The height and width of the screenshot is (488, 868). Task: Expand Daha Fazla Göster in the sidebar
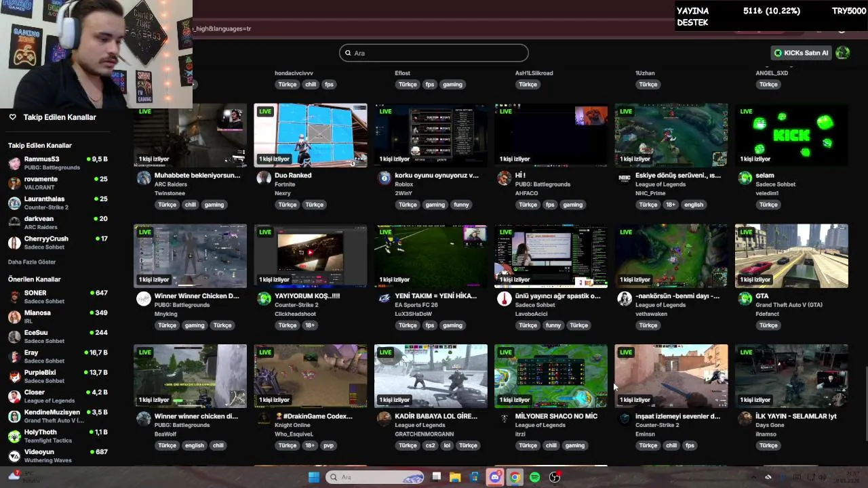coord(32,262)
